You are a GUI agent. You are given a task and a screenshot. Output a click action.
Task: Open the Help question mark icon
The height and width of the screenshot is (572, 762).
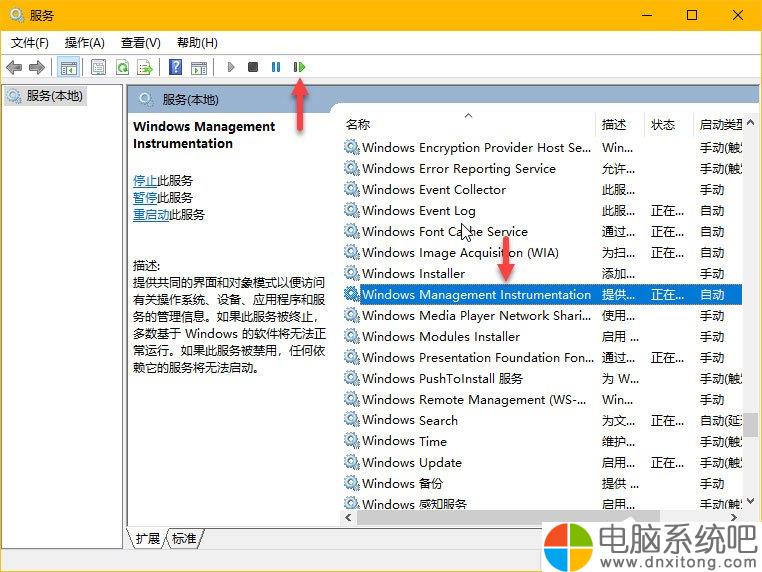[175, 67]
